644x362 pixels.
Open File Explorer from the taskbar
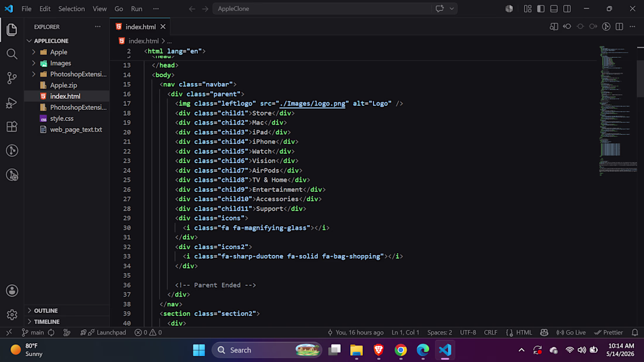(x=357, y=350)
